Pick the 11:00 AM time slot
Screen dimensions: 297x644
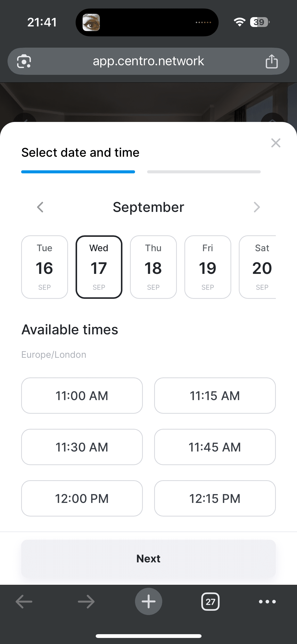point(82,396)
